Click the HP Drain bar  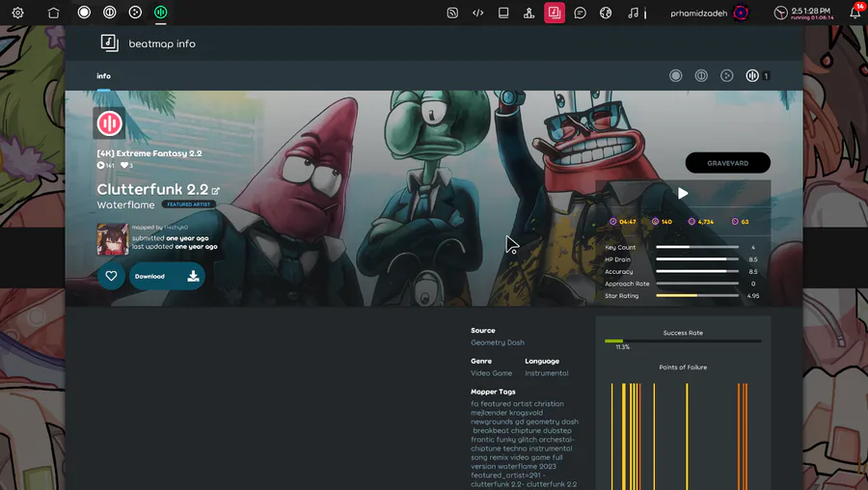697,259
